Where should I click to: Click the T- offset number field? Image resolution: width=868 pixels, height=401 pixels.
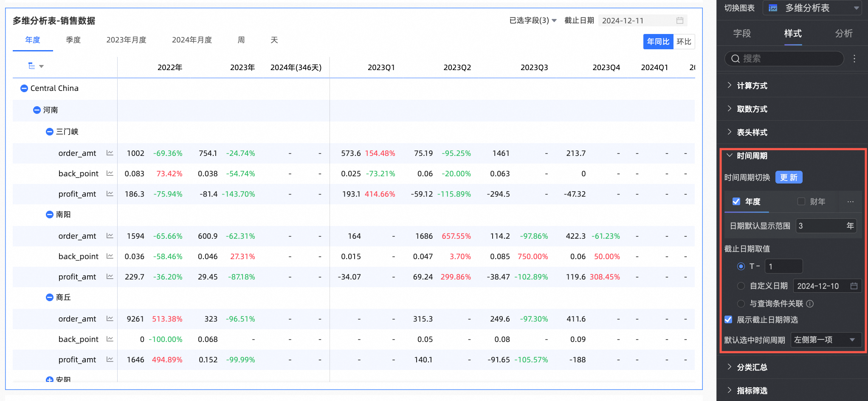pos(783,266)
